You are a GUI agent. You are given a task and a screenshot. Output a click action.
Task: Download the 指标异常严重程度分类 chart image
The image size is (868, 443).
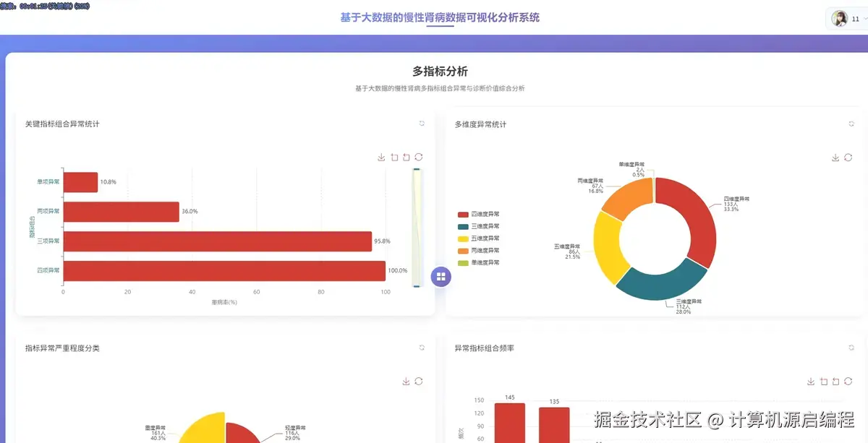click(x=407, y=382)
